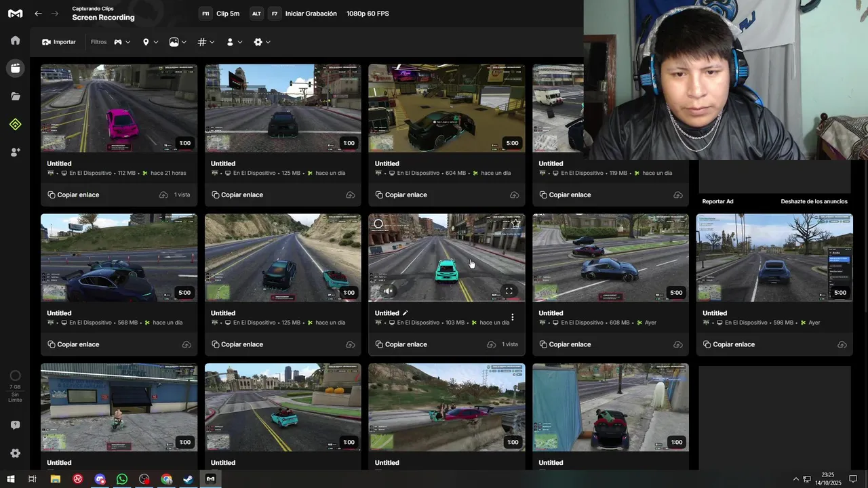Copy link of the 608 MB clip
868x488 pixels.
tap(565, 344)
